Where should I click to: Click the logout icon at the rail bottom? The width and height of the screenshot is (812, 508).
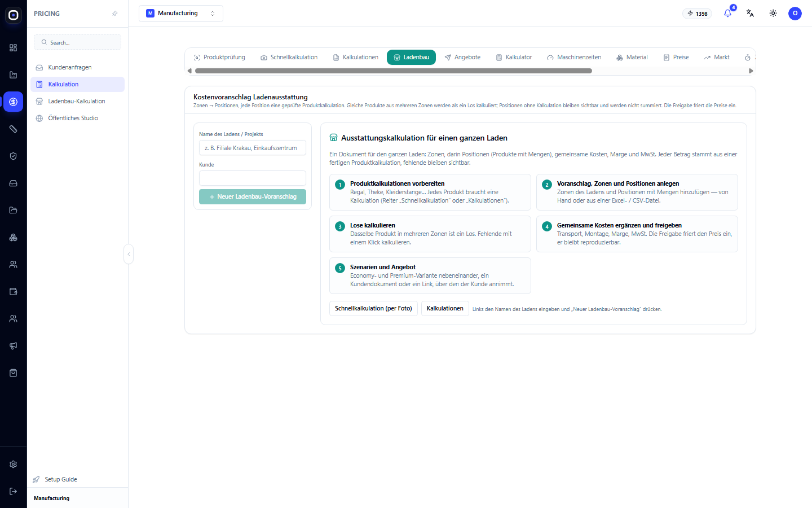[x=14, y=492]
